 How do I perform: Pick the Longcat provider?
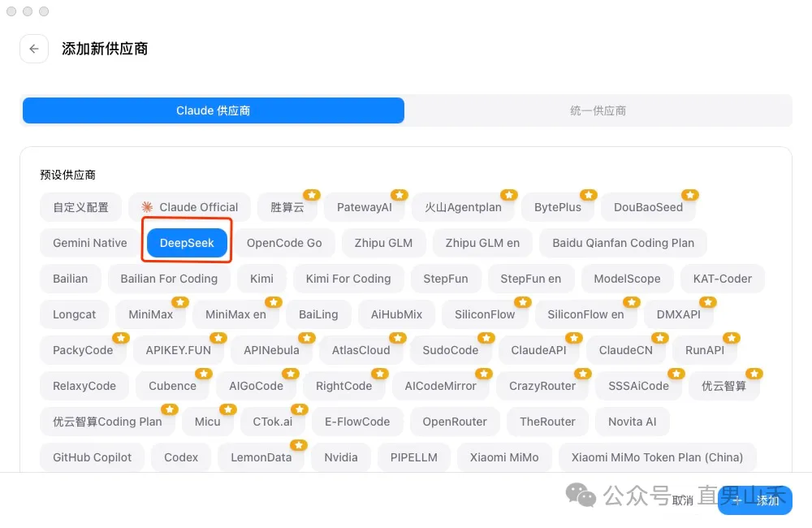pos(74,314)
